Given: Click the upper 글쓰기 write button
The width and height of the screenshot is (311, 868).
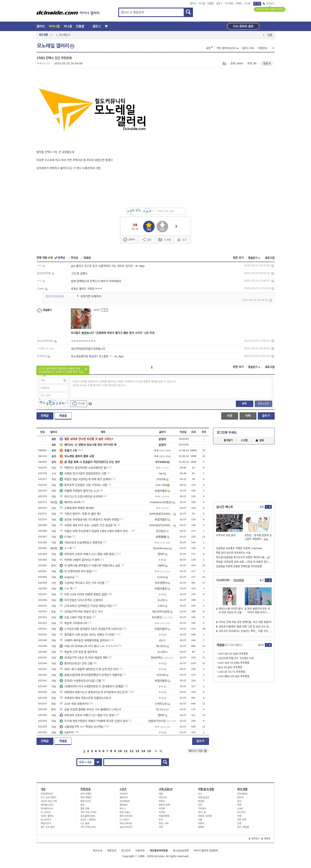Looking at the screenshot, I should [266, 415].
